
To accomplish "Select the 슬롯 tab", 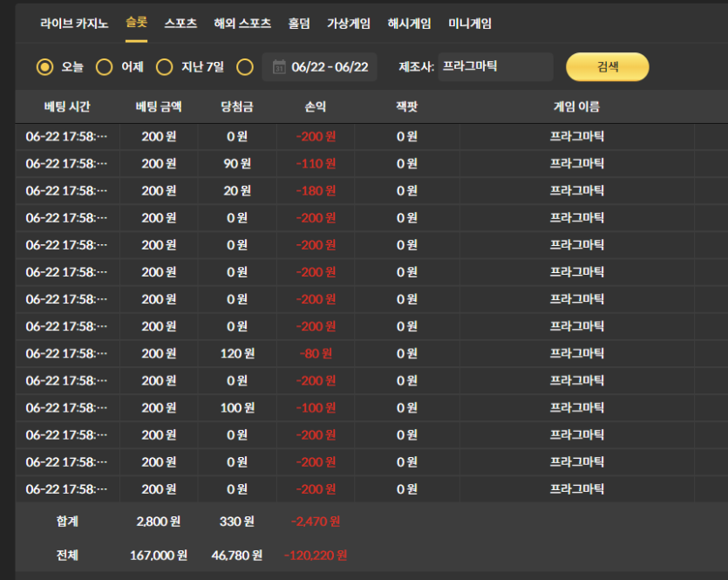I will coord(137,23).
